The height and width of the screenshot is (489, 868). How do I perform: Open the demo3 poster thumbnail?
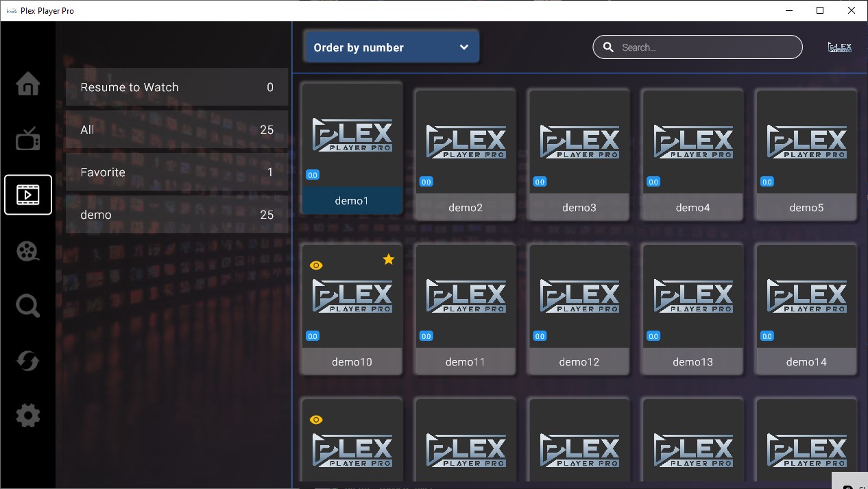(x=579, y=142)
